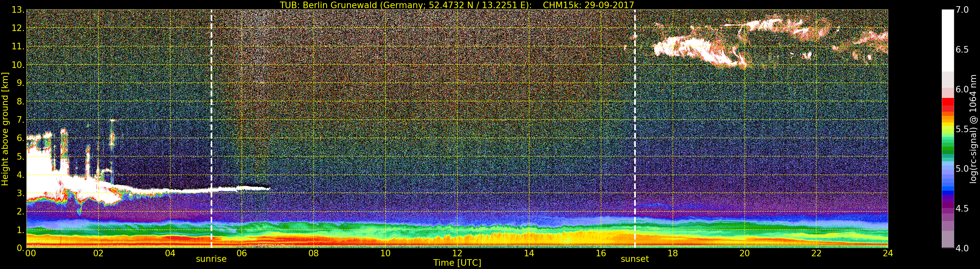Click the "10." height axis tick label
Screen dimensions: 980x269
18,65
